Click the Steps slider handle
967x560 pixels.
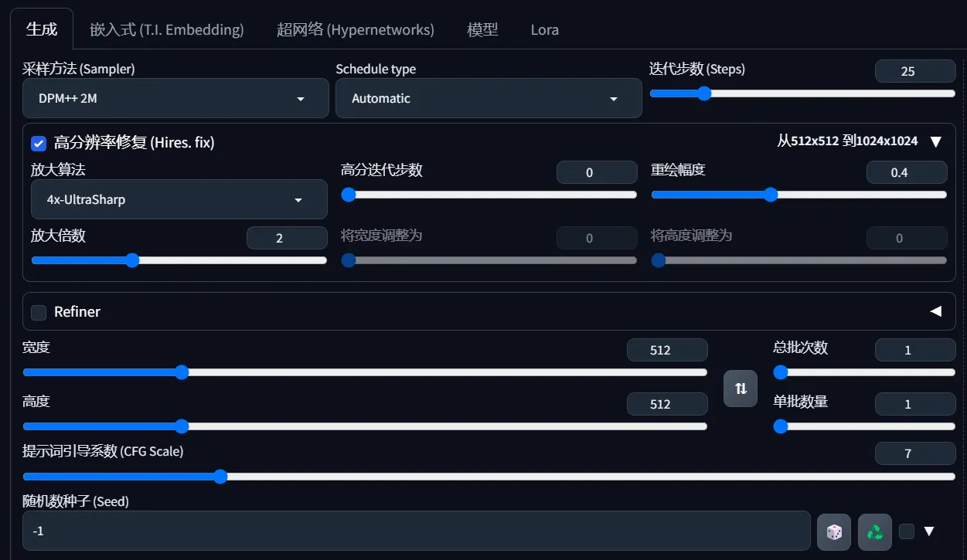click(x=704, y=93)
